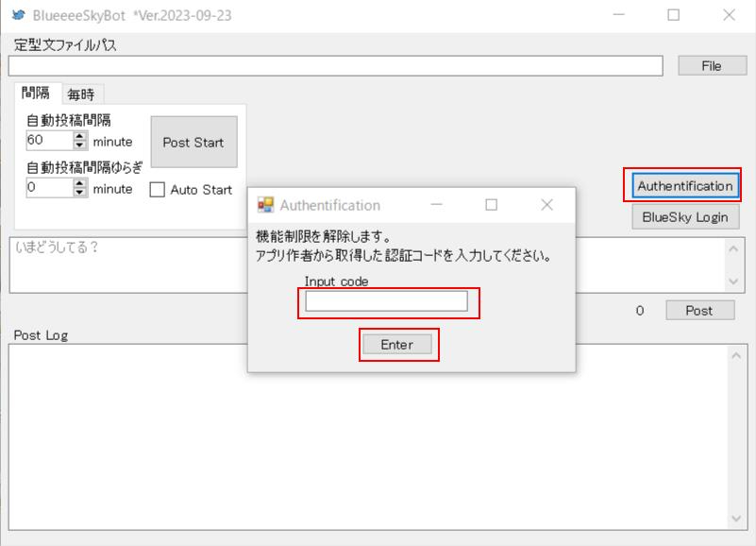Decrease 自動投稿間隔ゆらぎ with the down arrow
Image resolution: width=756 pixels, height=546 pixels.
click(x=78, y=192)
